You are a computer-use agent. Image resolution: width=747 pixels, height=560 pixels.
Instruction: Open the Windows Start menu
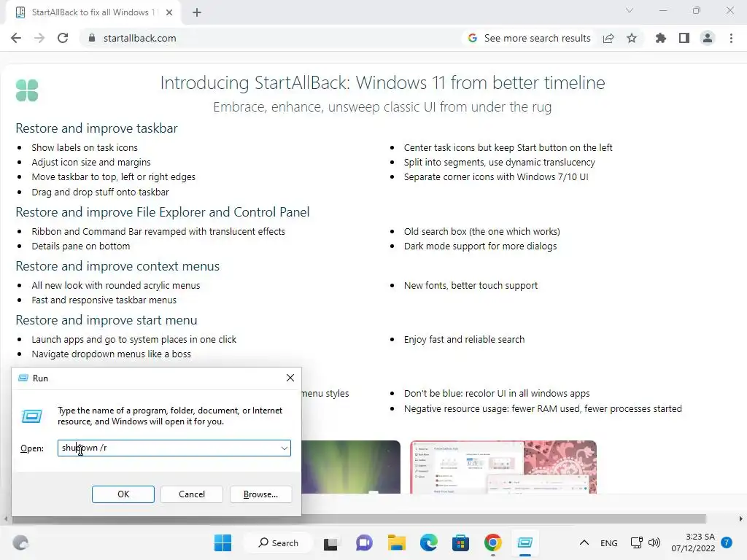pos(222,542)
